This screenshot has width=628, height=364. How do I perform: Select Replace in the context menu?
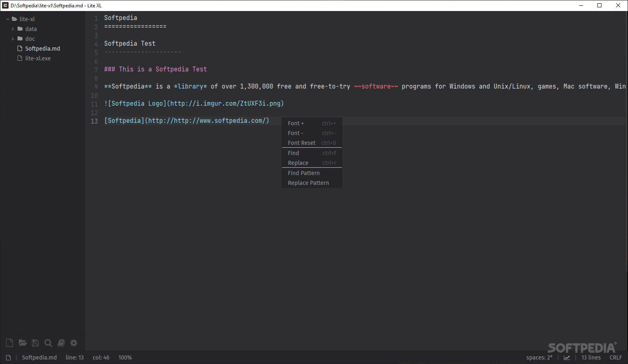pyautogui.click(x=312, y=163)
